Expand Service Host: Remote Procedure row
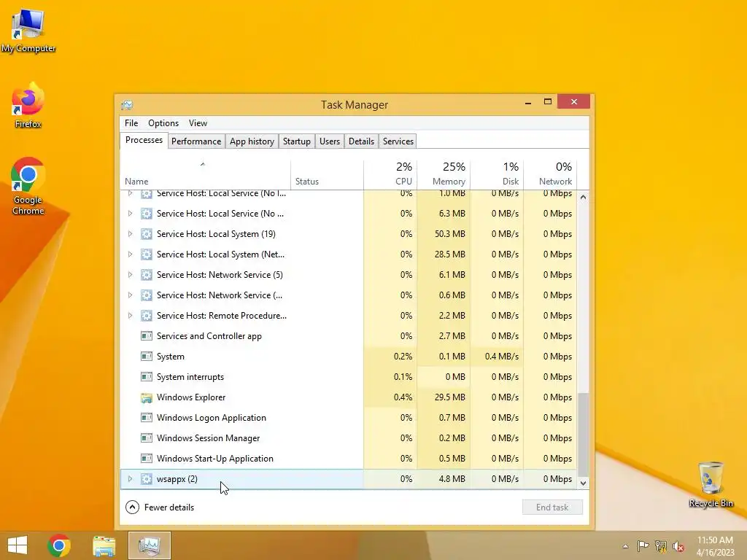The image size is (747, 560). coord(130,316)
